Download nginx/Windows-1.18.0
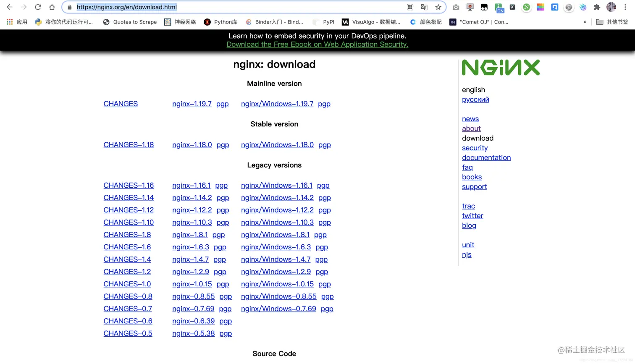Image resolution: width=635 pixels, height=364 pixels. pyautogui.click(x=277, y=145)
